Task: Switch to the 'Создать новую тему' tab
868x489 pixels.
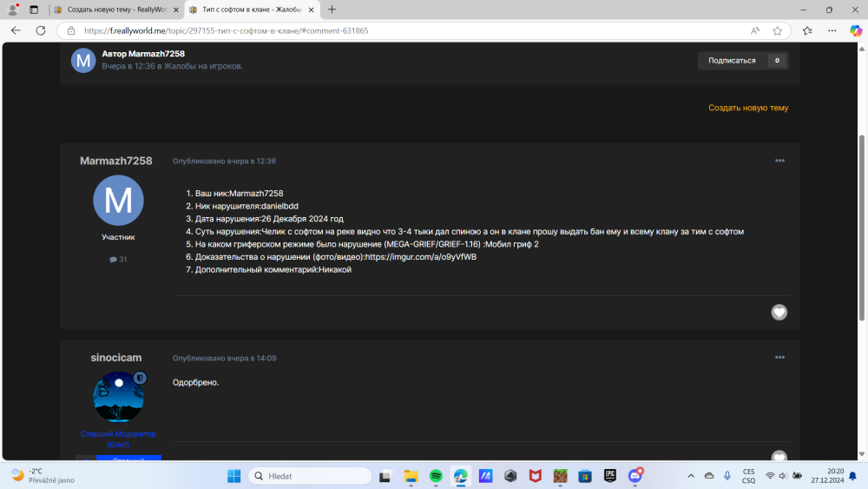Action: click(116, 10)
